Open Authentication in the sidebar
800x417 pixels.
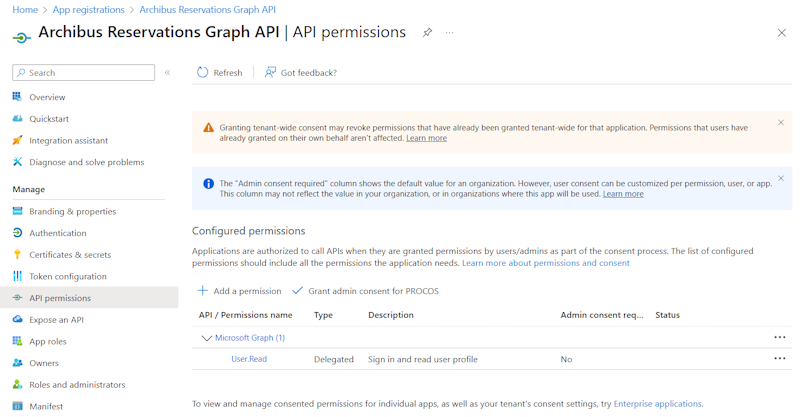pos(57,233)
